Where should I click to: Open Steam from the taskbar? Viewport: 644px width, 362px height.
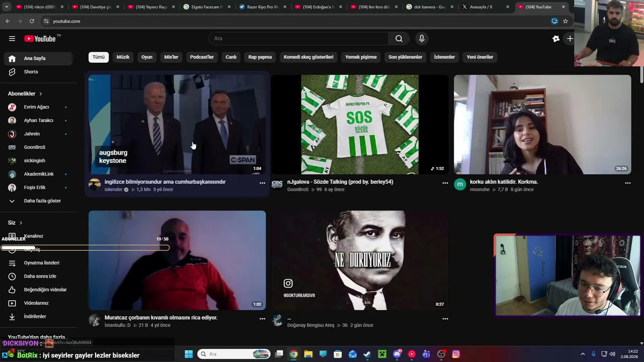pos(367,354)
